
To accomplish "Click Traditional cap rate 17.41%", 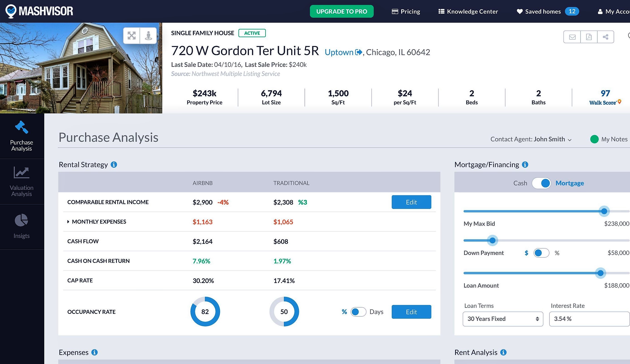I will (x=284, y=281).
